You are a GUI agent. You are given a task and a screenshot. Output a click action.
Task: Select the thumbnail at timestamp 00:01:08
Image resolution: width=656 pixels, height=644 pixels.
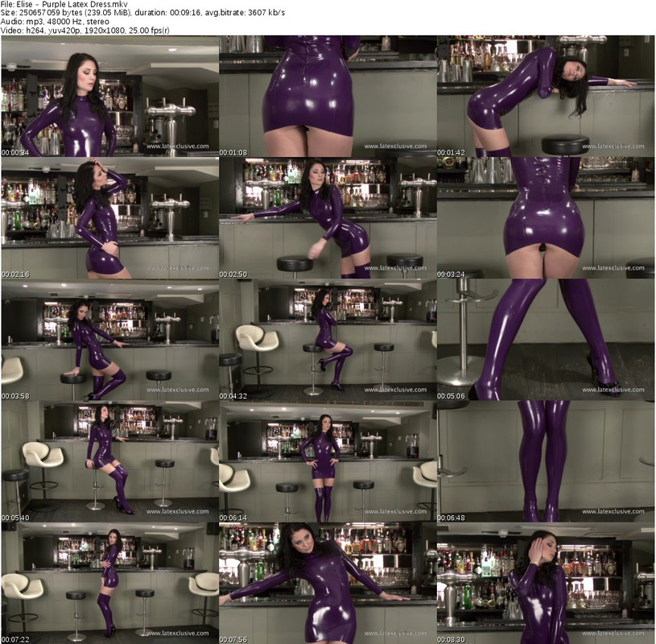(328, 97)
